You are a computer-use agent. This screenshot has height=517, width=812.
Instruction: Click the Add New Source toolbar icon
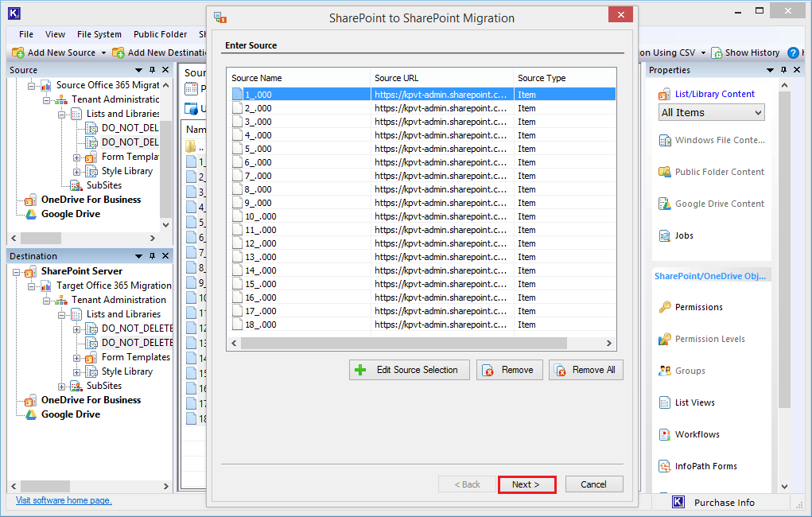click(18, 52)
